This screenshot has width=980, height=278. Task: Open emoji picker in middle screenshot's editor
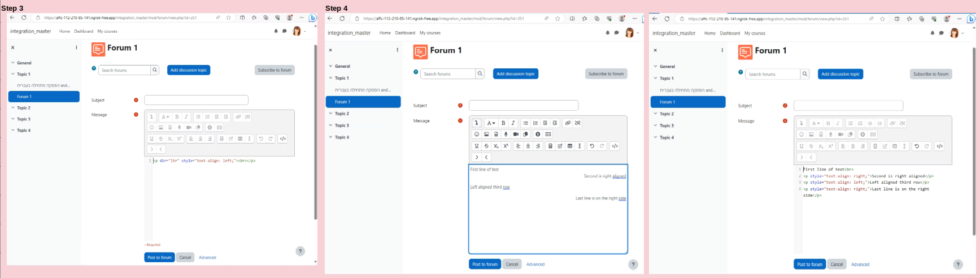coord(477,134)
